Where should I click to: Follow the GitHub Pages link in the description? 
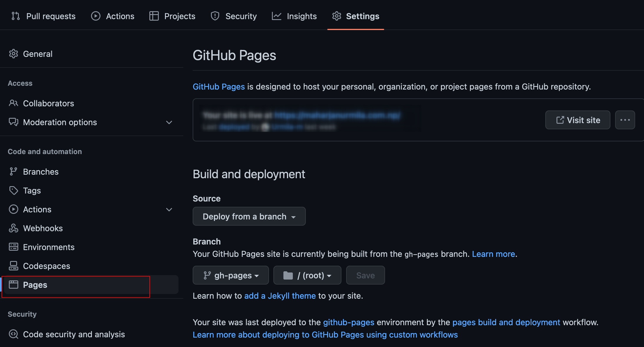(x=219, y=87)
